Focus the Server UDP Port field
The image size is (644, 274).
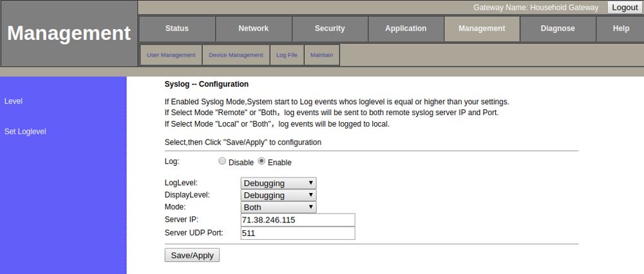pos(298,233)
